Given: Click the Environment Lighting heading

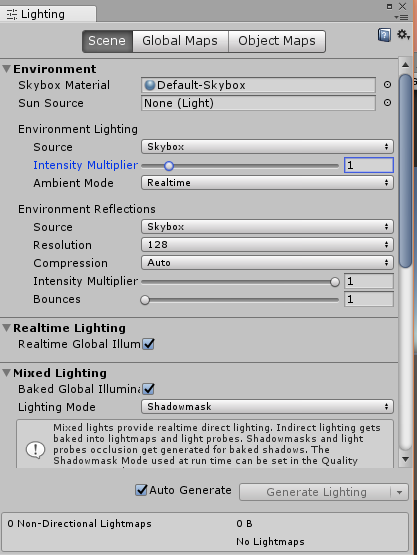Looking at the screenshot, I should tap(78, 129).
